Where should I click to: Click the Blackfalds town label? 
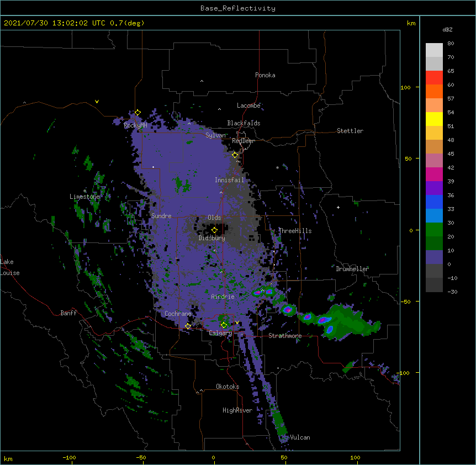[244, 123]
